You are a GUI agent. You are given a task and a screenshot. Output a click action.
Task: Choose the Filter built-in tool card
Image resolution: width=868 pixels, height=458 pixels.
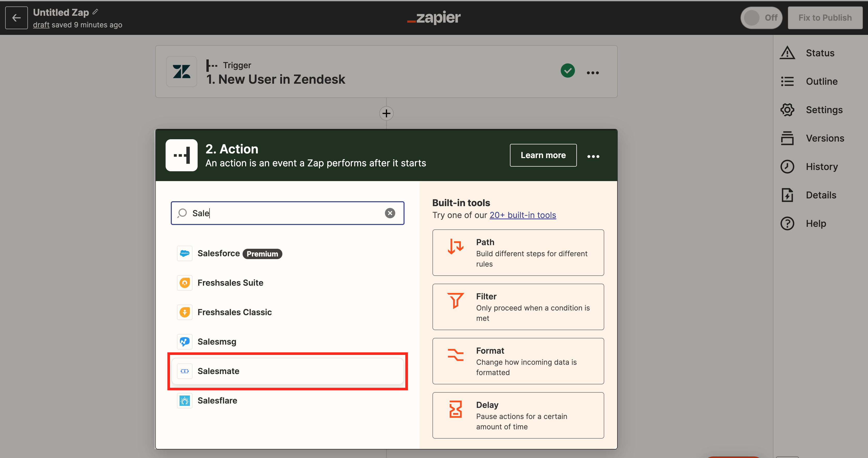pyautogui.click(x=518, y=307)
